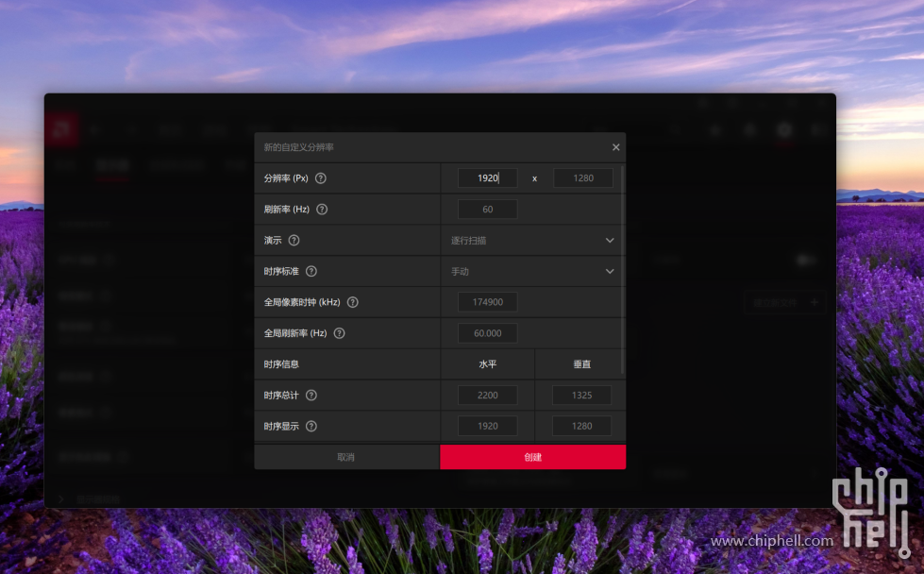
Task: Open the 演示 逐行扫描 dropdown
Action: point(530,241)
